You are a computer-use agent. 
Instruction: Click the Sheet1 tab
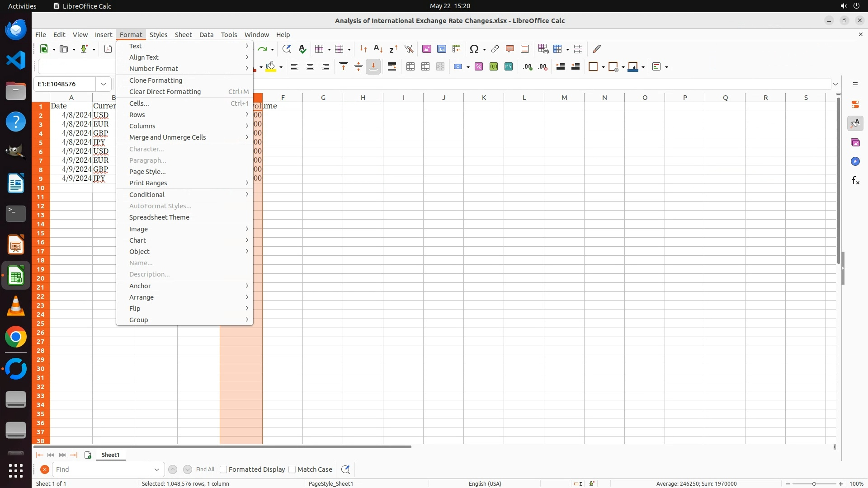110,455
